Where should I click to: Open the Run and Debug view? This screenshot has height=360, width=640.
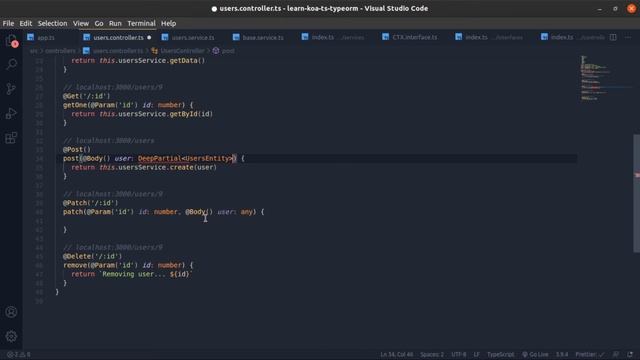[11, 113]
